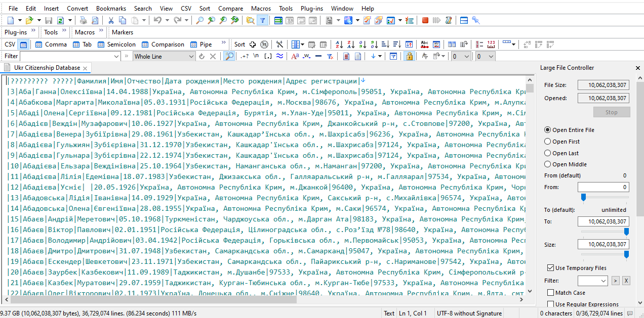The image size is (644, 318).
Task: Enable the Use Regular Expressions checkbox
Action: click(551, 304)
